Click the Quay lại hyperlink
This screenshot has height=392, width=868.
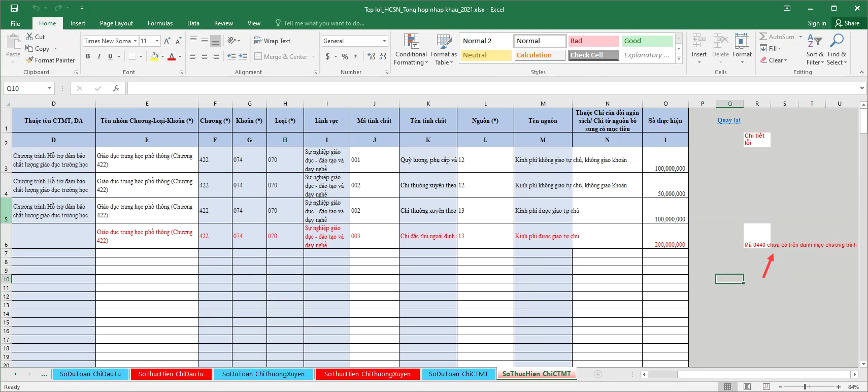[728, 120]
